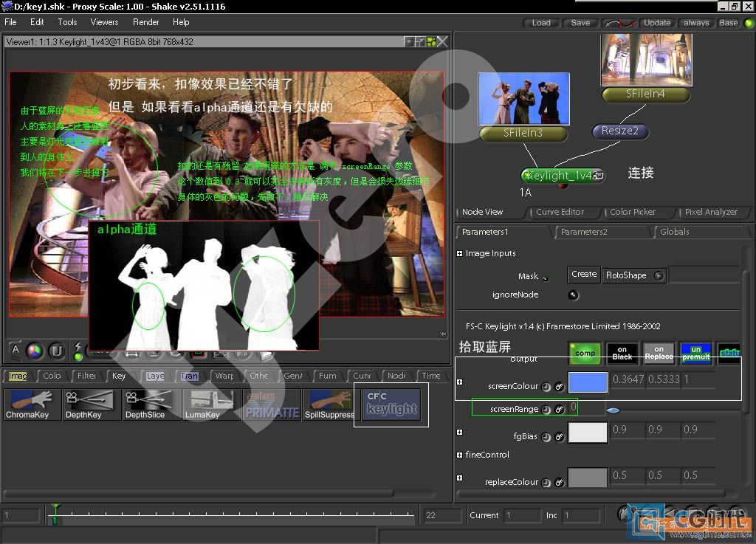Add a DepthKey node

pyautogui.click(x=92, y=404)
